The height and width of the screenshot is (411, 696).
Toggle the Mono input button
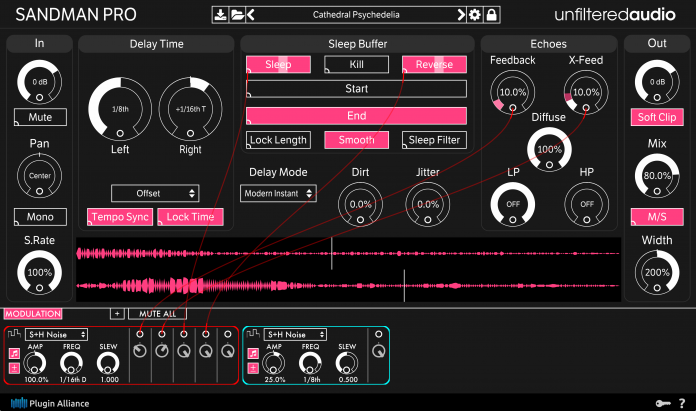click(x=40, y=217)
